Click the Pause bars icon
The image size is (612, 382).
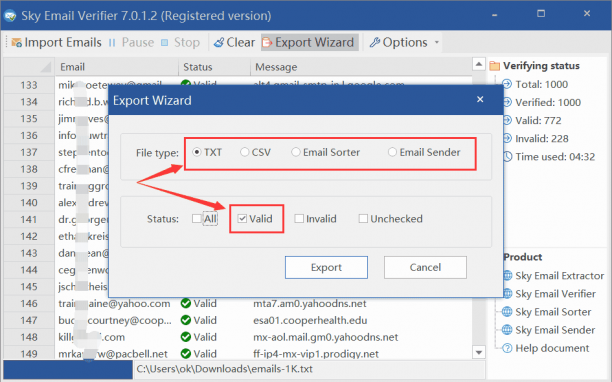pyautogui.click(x=112, y=43)
